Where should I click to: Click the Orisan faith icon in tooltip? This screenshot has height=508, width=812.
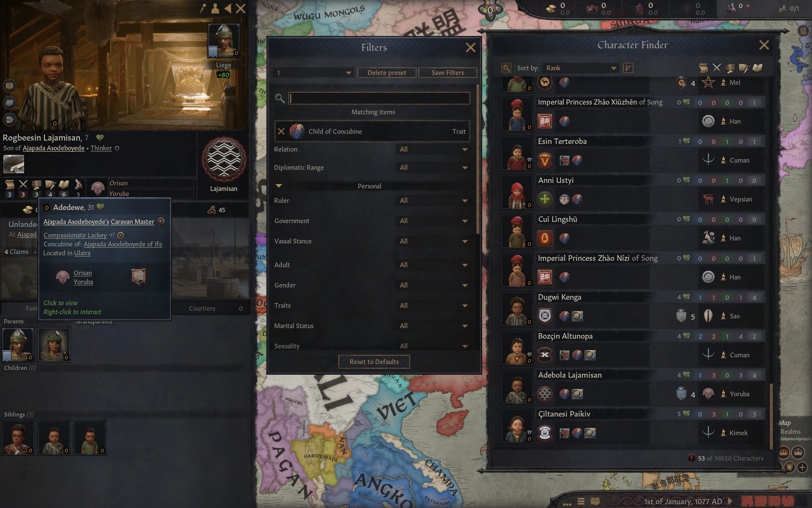click(63, 277)
